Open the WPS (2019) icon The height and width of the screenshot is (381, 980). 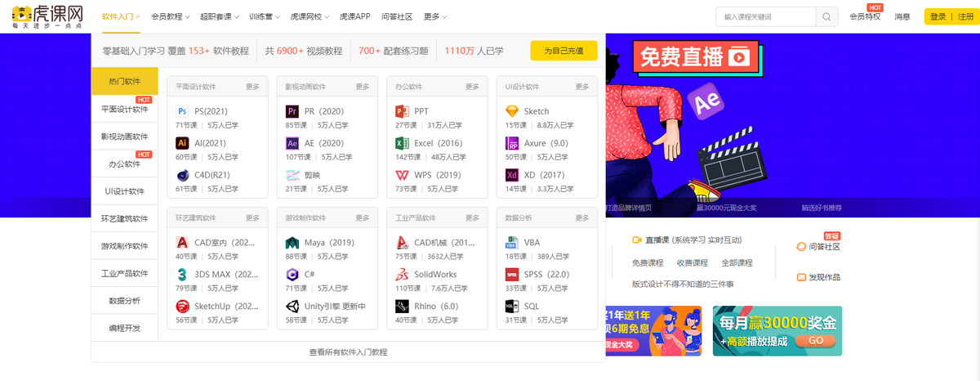click(401, 175)
